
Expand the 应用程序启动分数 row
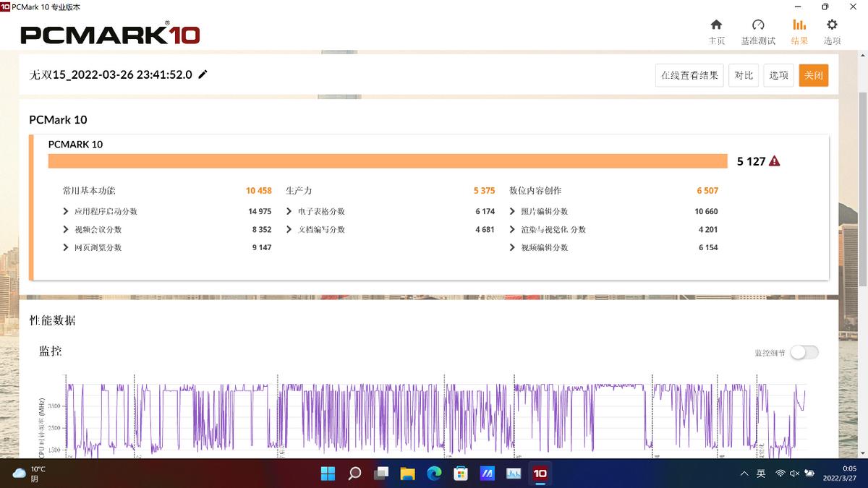click(x=67, y=212)
